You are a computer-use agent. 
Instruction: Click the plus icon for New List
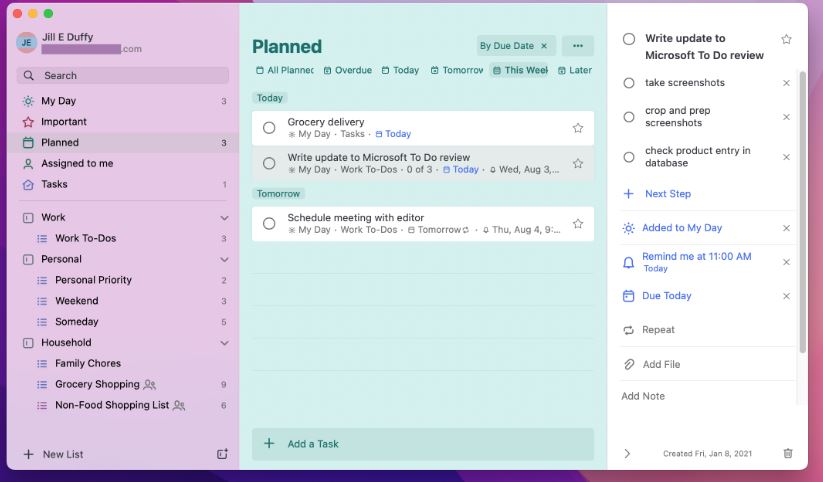[29, 454]
